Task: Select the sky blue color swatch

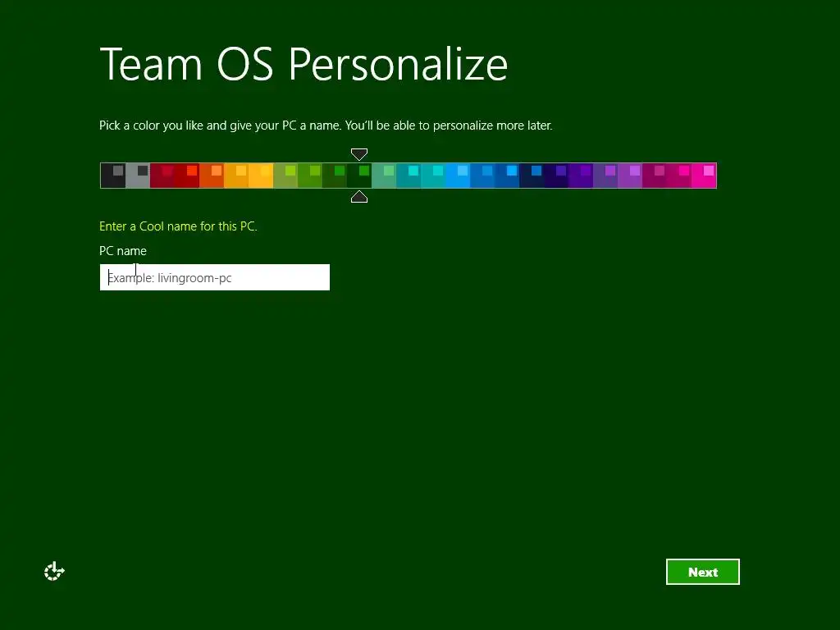Action: pos(458,176)
